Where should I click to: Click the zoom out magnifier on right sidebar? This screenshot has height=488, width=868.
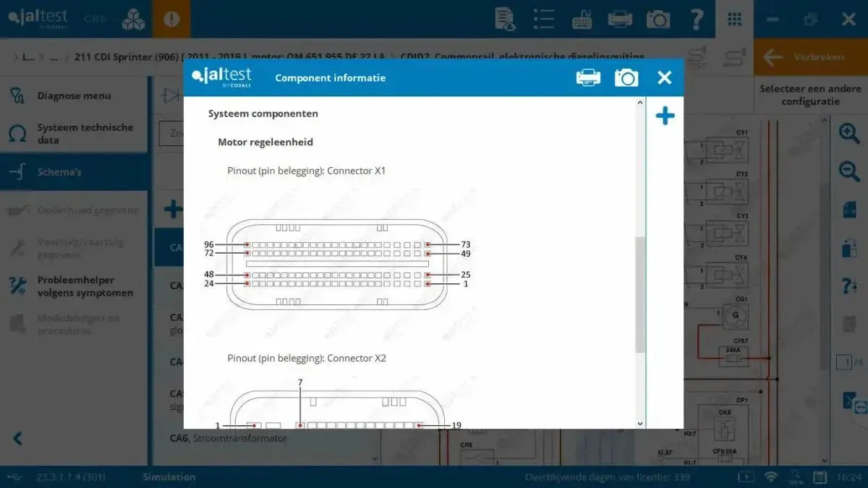tap(849, 171)
